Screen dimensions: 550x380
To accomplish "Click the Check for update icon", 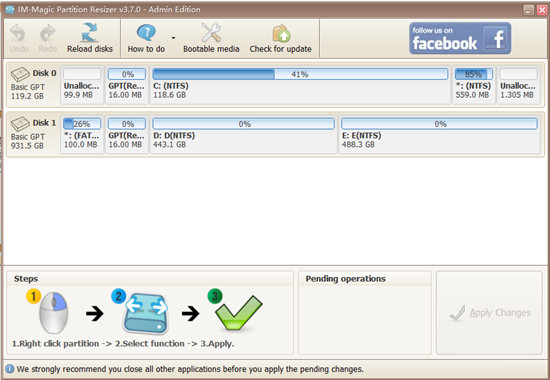I will [281, 33].
